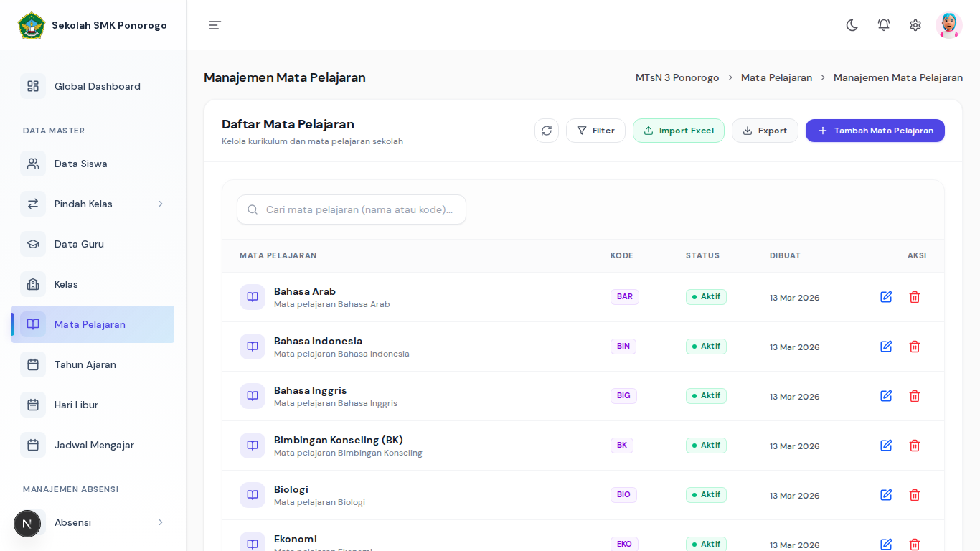This screenshot has height=551, width=980.
Task: Open the settings gear icon
Action: point(915,25)
